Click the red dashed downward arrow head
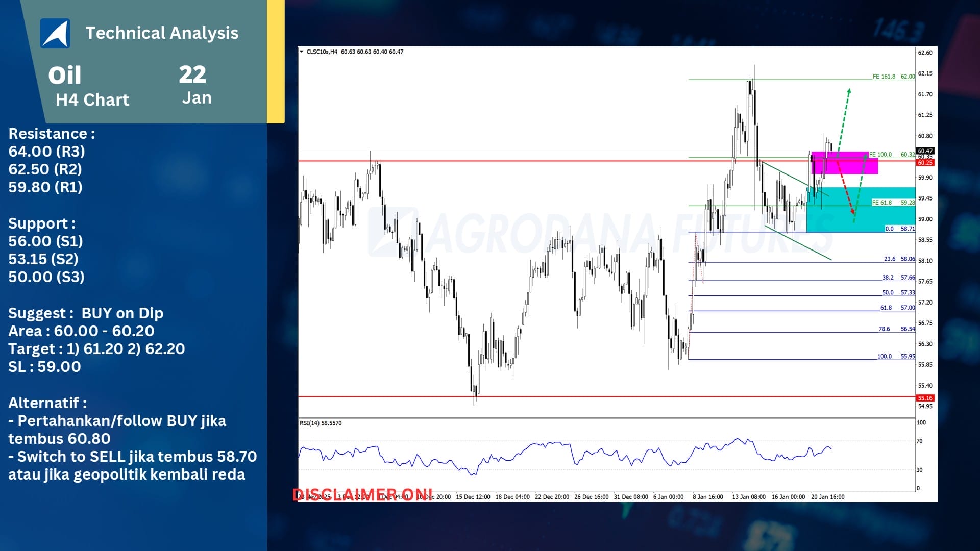The height and width of the screenshot is (551, 980). click(x=852, y=210)
